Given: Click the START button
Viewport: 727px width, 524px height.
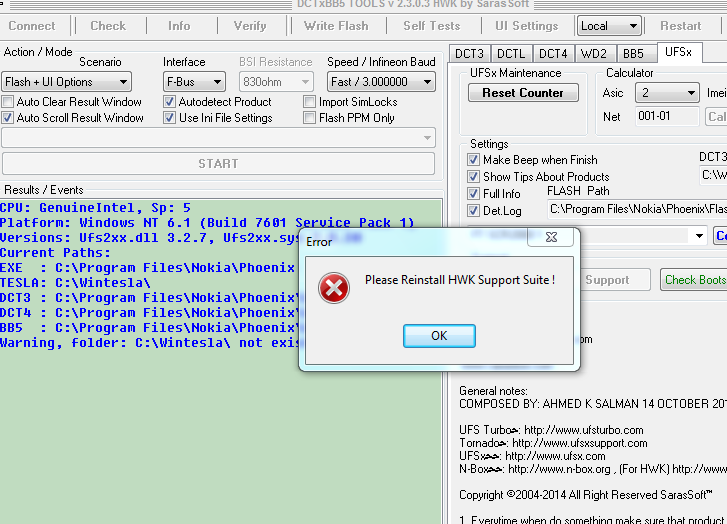Looking at the screenshot, I should [218, 164].
